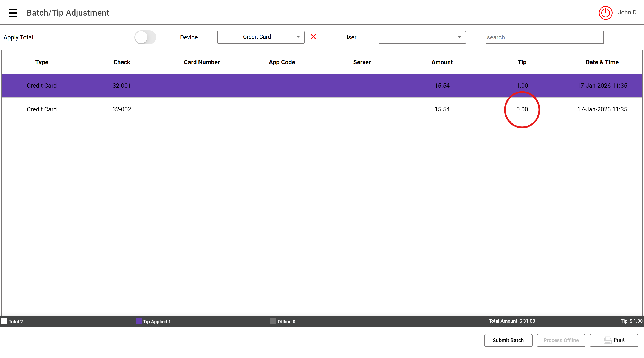Viewport: 644px width, 358px height.
Task: Click the John D user name
Action: pyautogui.click(x=627, y=12)
